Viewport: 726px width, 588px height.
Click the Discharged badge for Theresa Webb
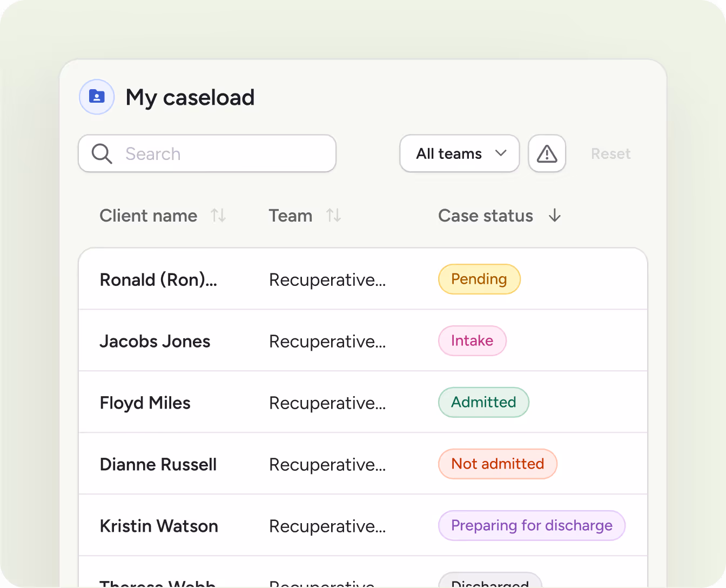coord(489,584)
